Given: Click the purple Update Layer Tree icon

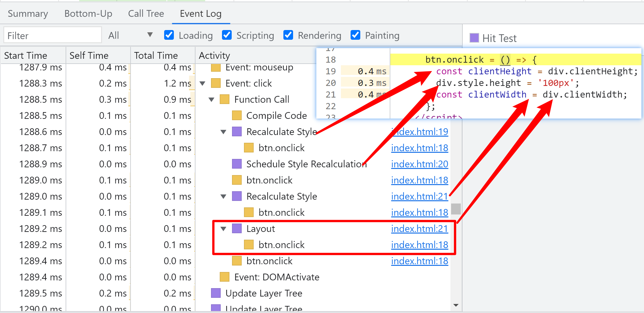Looking at the screenshot, I should pos(216,293).
